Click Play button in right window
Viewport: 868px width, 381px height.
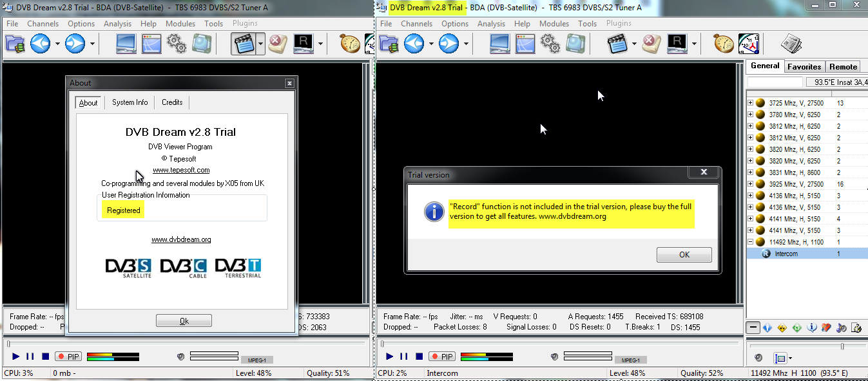click(389, 357)
